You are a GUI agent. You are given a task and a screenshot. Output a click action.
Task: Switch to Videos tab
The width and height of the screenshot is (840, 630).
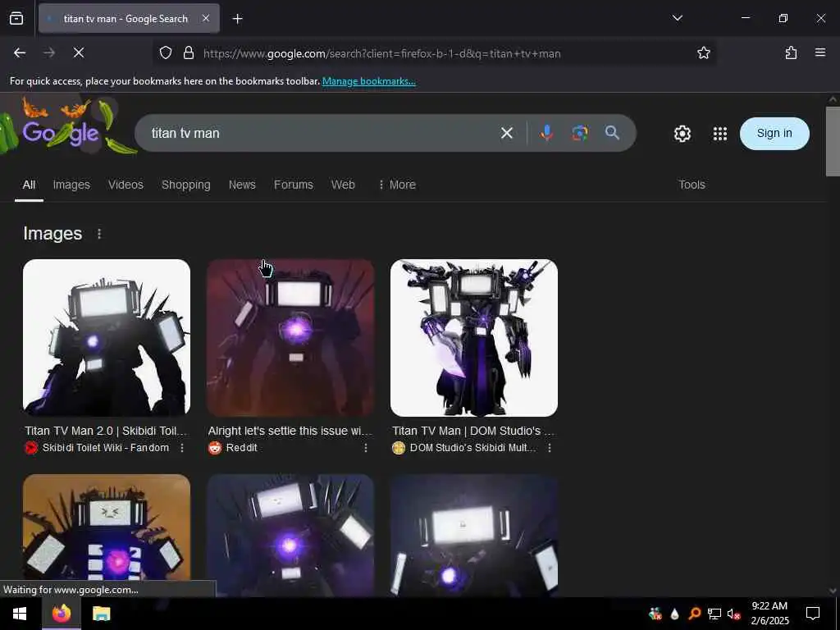[126, 185]
